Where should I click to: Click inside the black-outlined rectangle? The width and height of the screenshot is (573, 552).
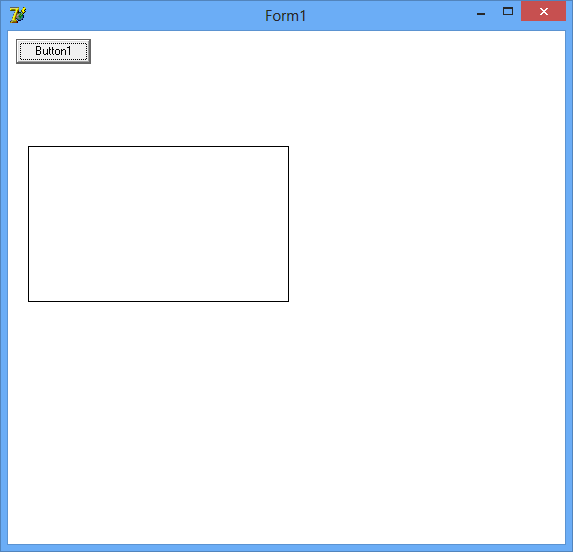pyautogui.click(x=158, y=224)
